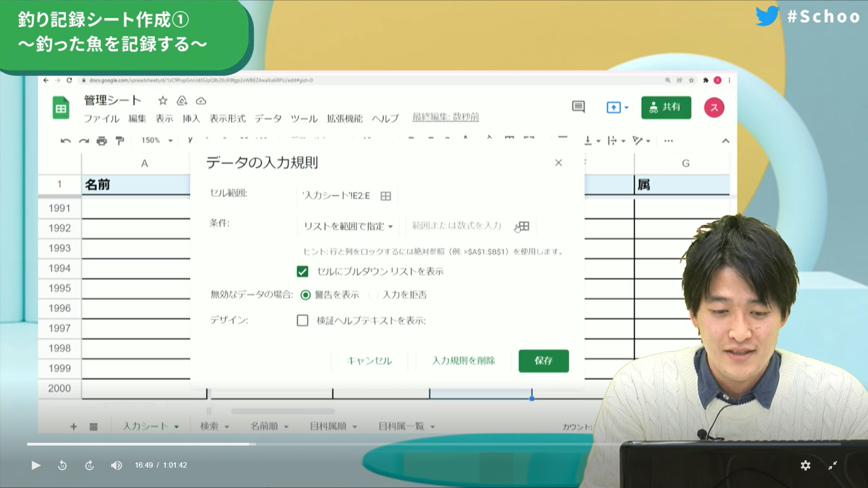Open the ヘルプ menu
Viewport: 868px width, 488px height.
tap(386, 118)
